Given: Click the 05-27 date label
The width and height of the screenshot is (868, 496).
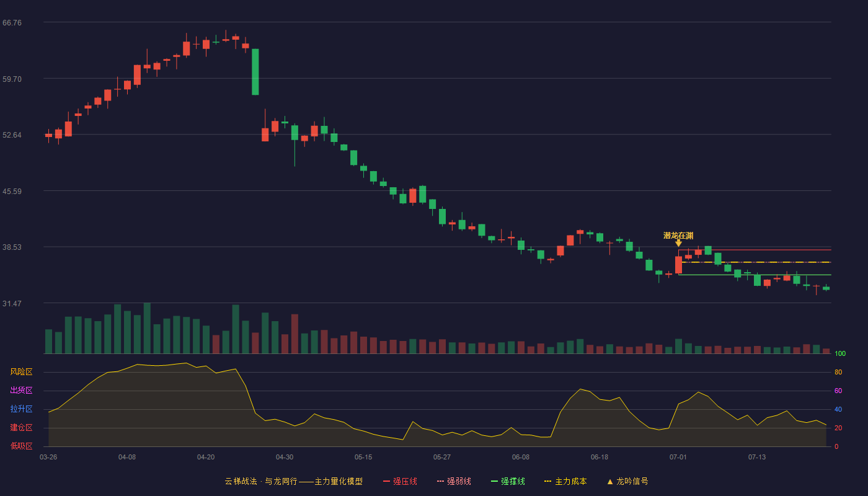Looking at the screenshot, I should [x=442, y=457].
